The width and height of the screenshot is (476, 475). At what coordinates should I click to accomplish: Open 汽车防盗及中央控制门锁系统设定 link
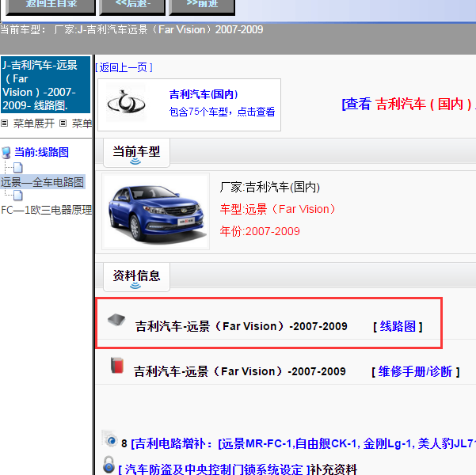pos(214,469)
